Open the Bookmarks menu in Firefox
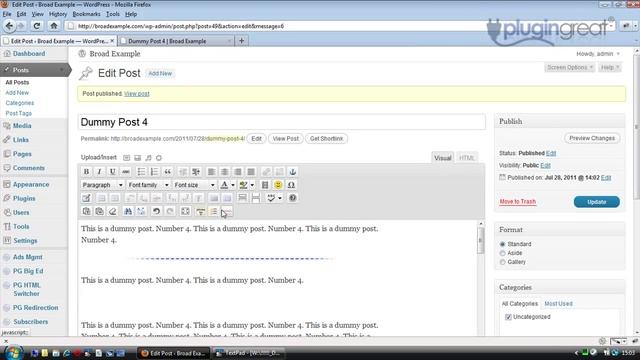Viewport: 640px width, 360px height. coord(86,14)
